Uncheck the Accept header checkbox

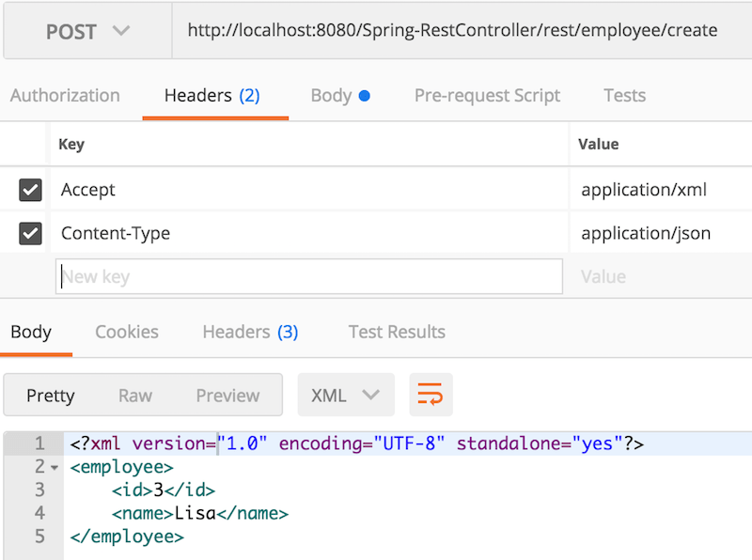click(30, 189)
